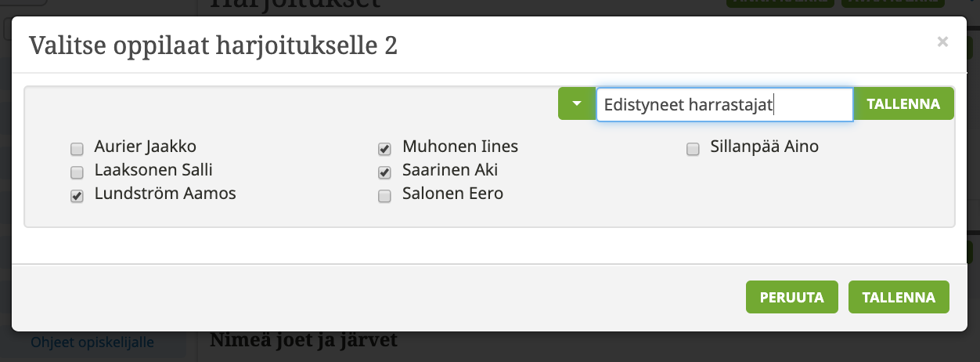Click TALLENNA next to the group name field
980x362 pixels.
click(903, 104)
